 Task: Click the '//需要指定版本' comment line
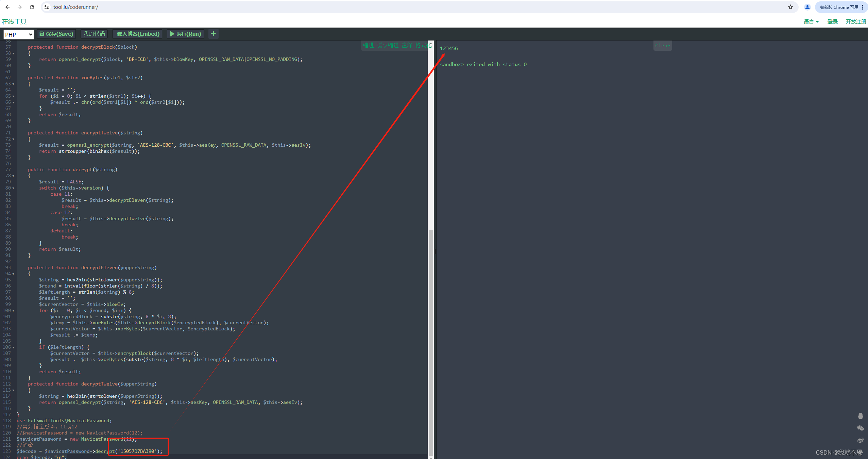coord(47,427)
